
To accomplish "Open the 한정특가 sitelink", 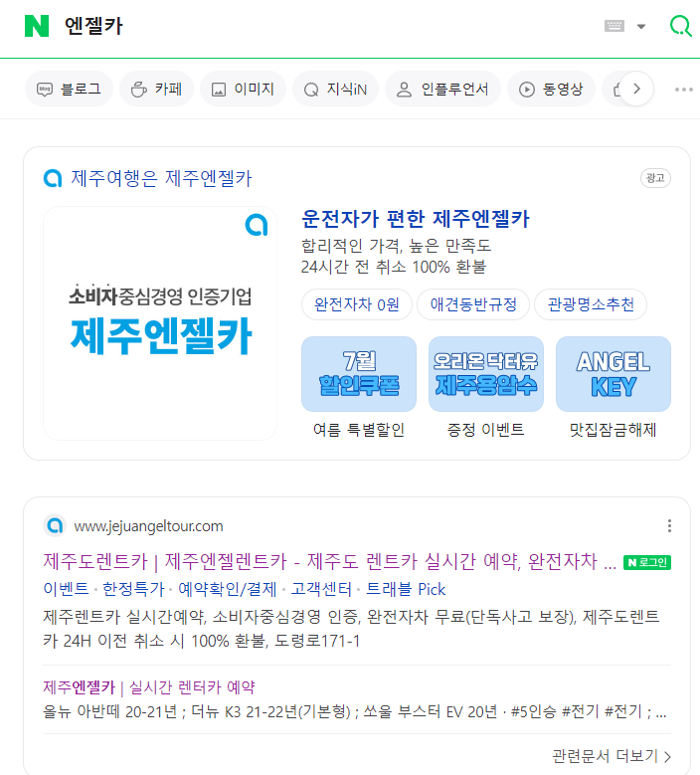I will pyautogui.click(x=133, y=589).
